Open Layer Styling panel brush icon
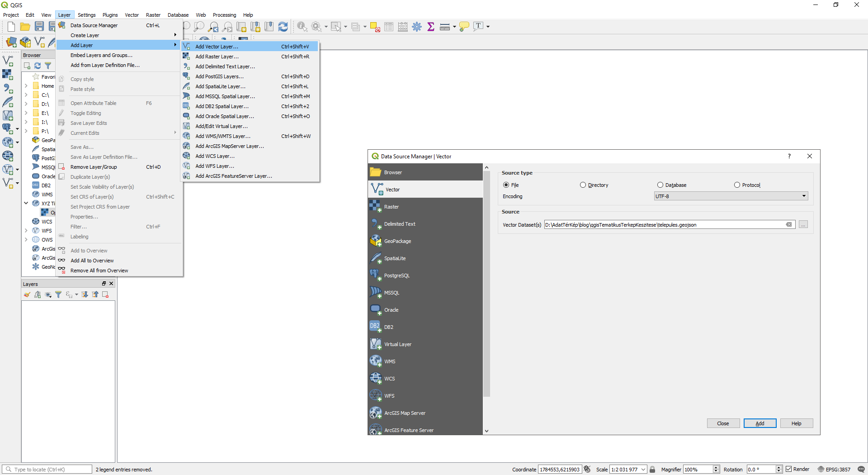Image resolution: width=868 pixels, height=475 pixels. coord(27,294)
